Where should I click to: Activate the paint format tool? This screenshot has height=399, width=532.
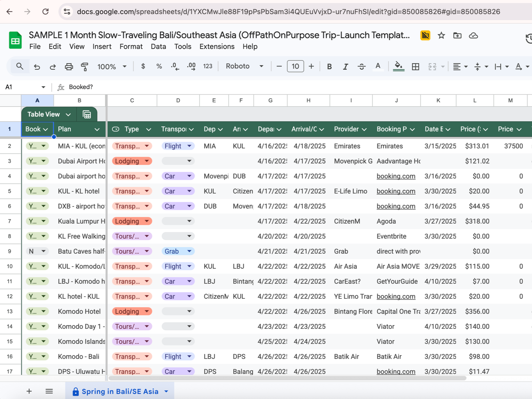point(85,66)
